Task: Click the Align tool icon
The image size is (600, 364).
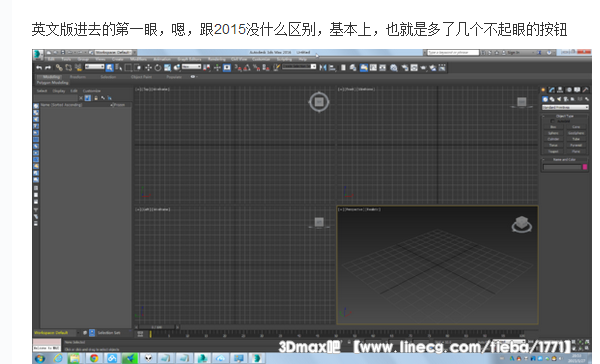Action: point(332,68)
